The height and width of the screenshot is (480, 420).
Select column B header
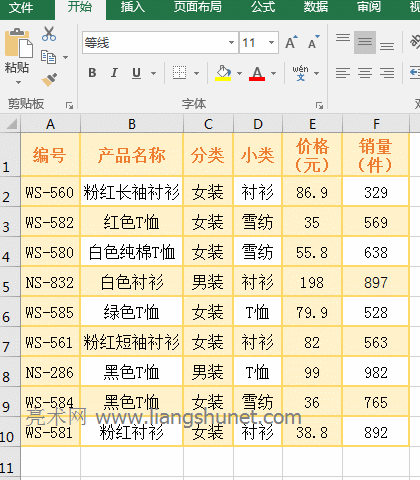coord(132,124)
